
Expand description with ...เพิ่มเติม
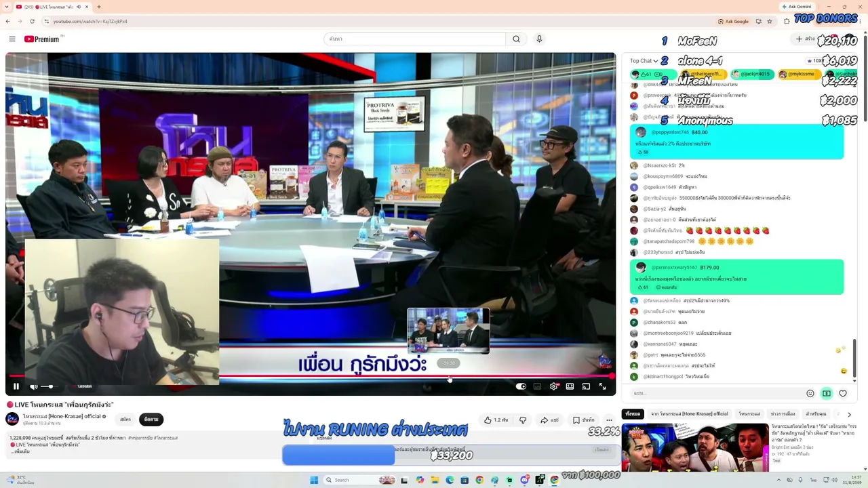tap(20, 451)
